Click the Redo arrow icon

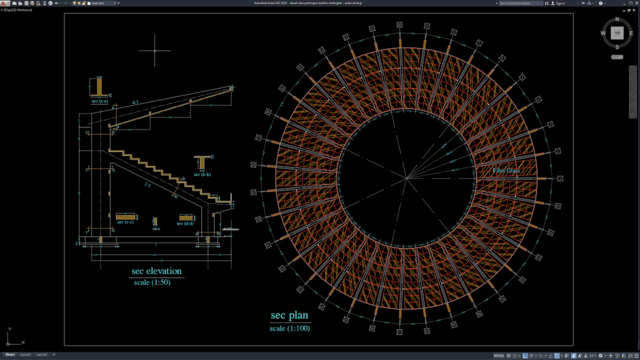point(65,3)
